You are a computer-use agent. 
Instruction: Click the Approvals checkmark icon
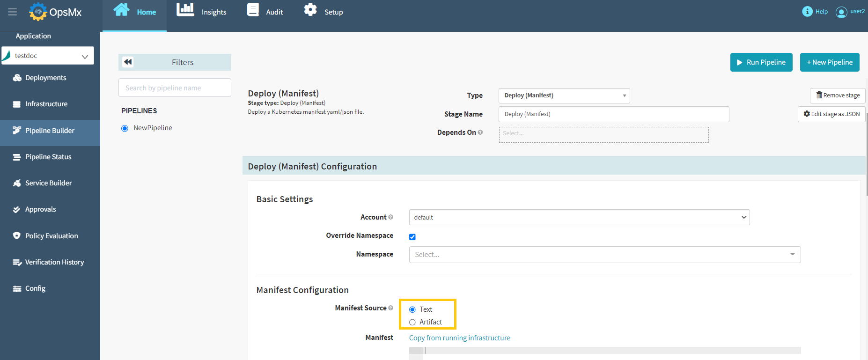17,209
